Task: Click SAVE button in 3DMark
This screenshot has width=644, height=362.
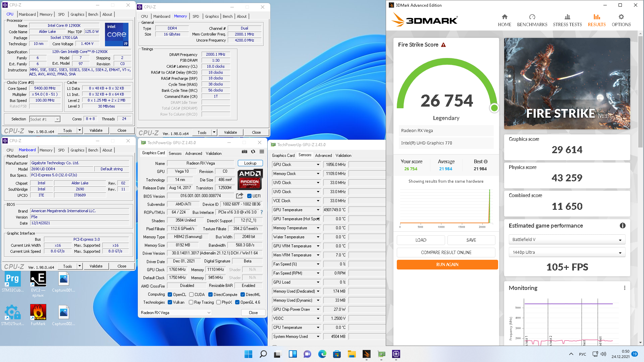Action: click(x=471, y=240)
